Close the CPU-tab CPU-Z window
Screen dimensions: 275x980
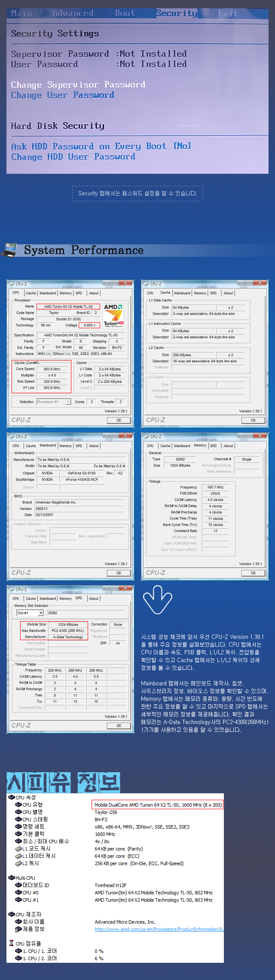click(125, 283)
